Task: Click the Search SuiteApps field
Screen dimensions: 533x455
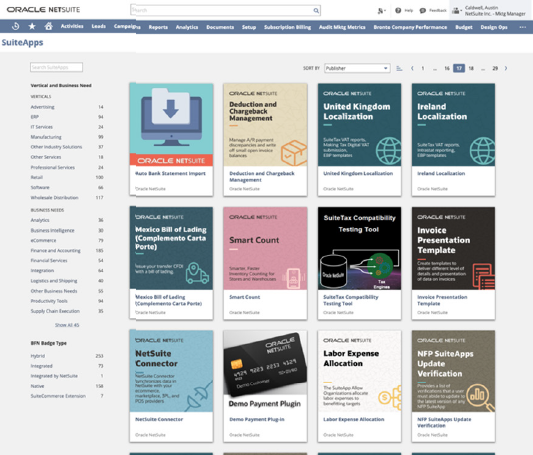Action: [x=56, y=67]
